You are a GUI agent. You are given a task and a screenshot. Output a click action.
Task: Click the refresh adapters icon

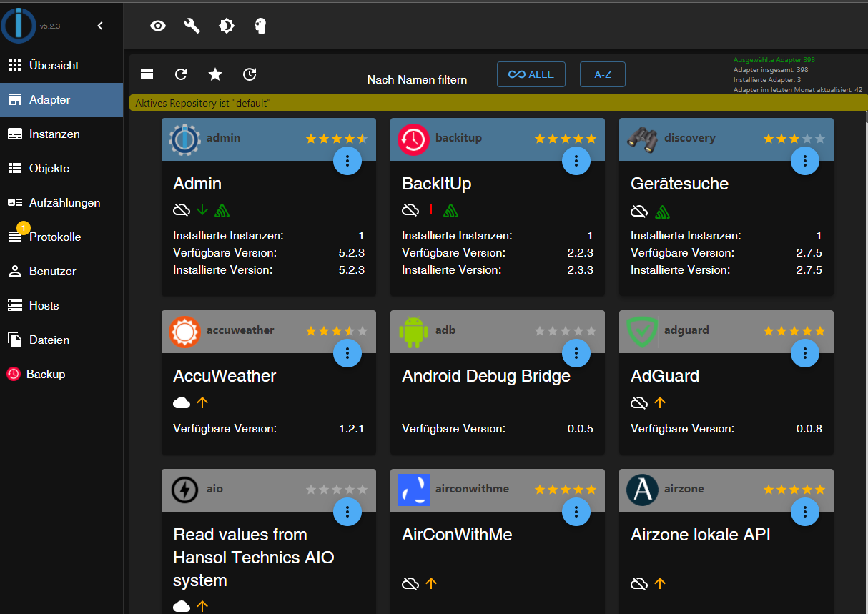[181, 74]
